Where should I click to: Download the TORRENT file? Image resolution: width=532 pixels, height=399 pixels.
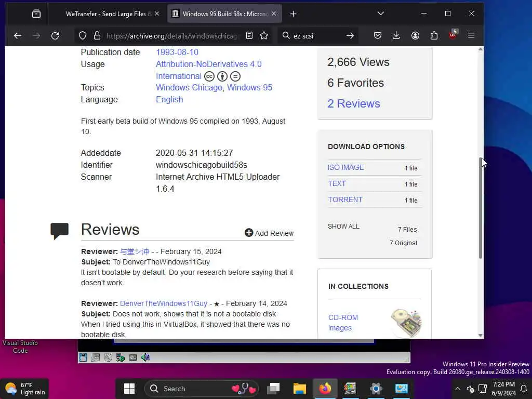coord(345,199)
